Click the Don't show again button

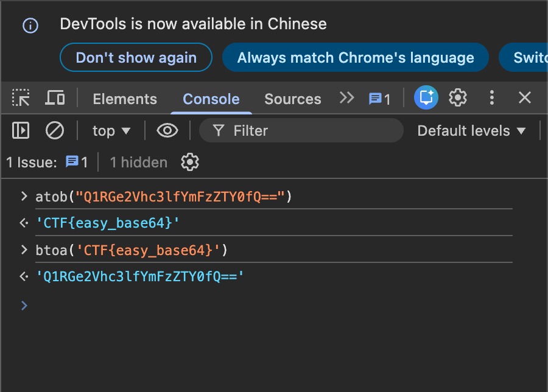coord(136,58)
